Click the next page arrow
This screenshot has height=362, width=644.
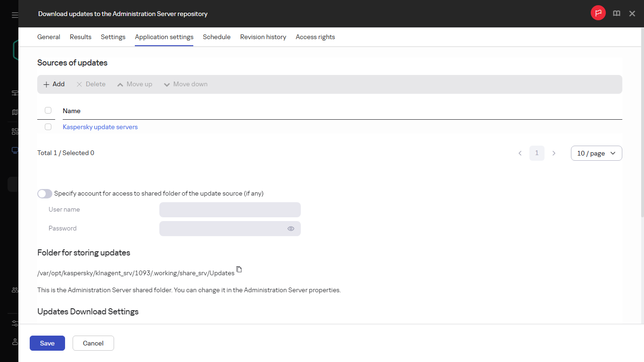pyautogui.click(x=554, y=153)
